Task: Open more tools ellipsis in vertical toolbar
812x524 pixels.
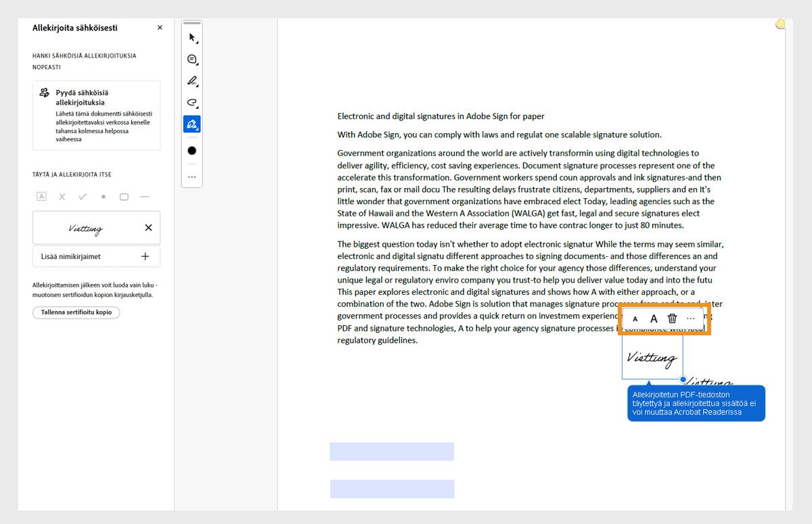Action: pyautogui.click(x=192, y=177)
